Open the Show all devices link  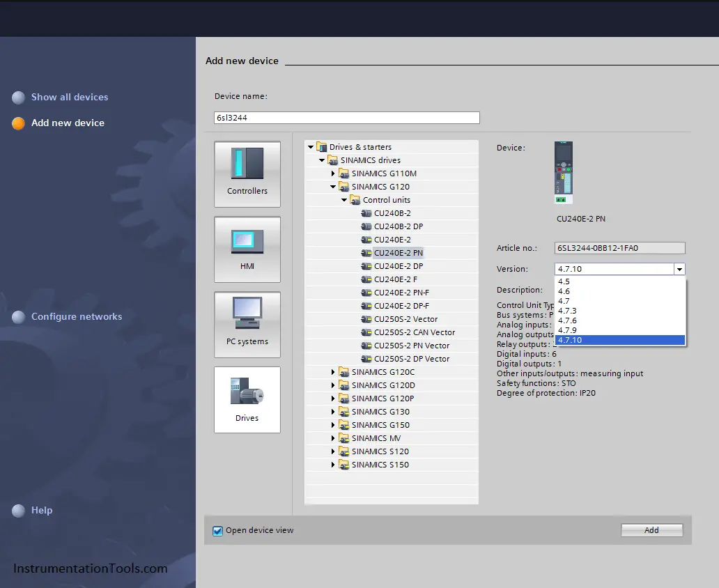[x=70, y=98]
